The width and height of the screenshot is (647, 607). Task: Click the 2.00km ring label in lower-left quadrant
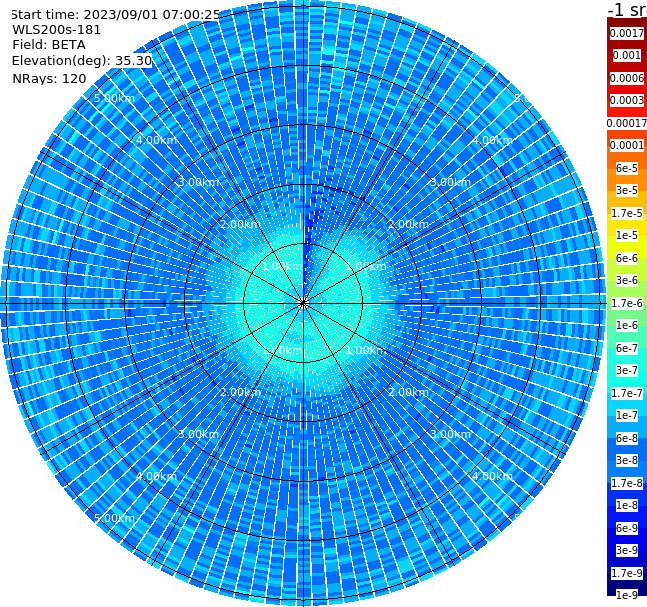point(241,392)
